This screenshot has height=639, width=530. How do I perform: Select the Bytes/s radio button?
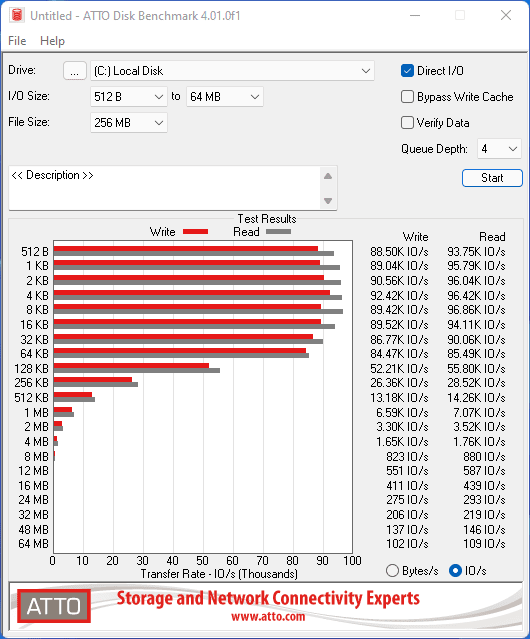point(392,571)
